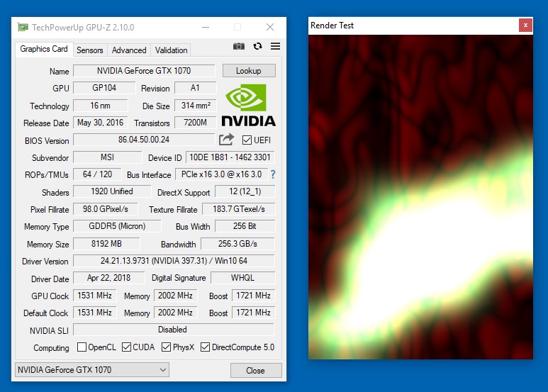Click the GPU-Z title bar app icon
Viewport: 548px width, 392px height.
23,27
